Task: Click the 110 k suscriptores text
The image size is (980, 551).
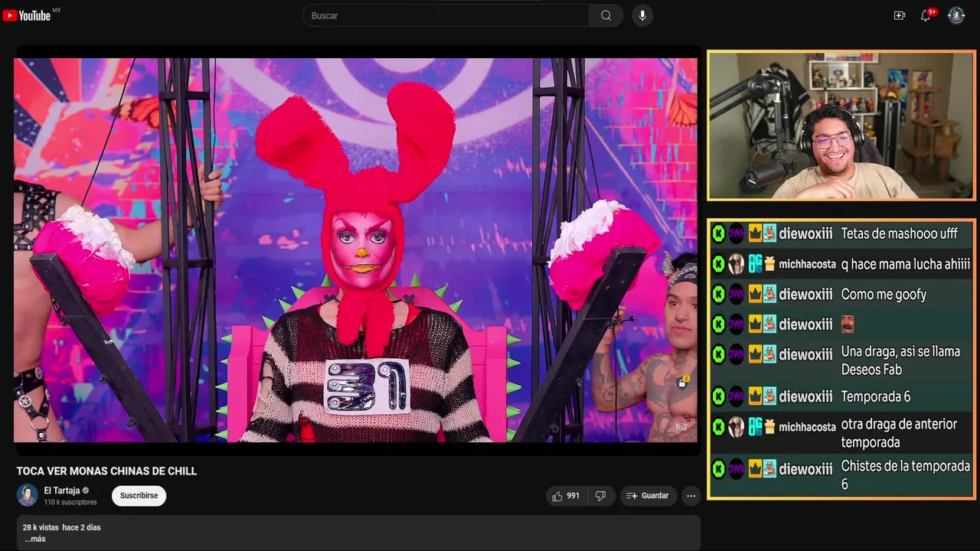Action: coord(70,503)
